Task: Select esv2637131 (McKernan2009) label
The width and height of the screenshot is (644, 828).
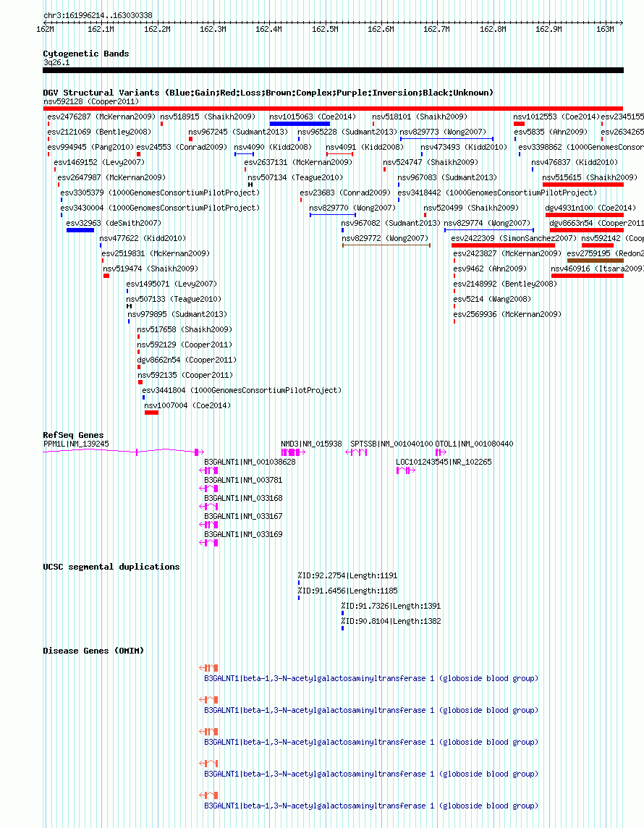Action: [x=298, y=163]
